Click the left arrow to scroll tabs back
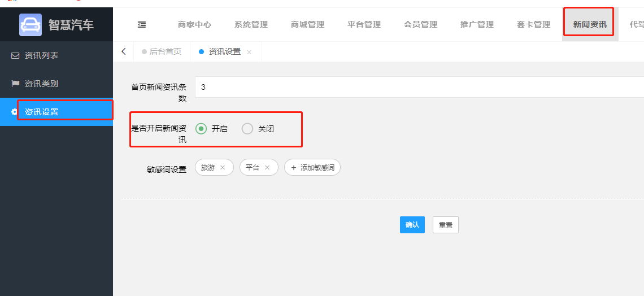644x296 pixels. (124, 52)
